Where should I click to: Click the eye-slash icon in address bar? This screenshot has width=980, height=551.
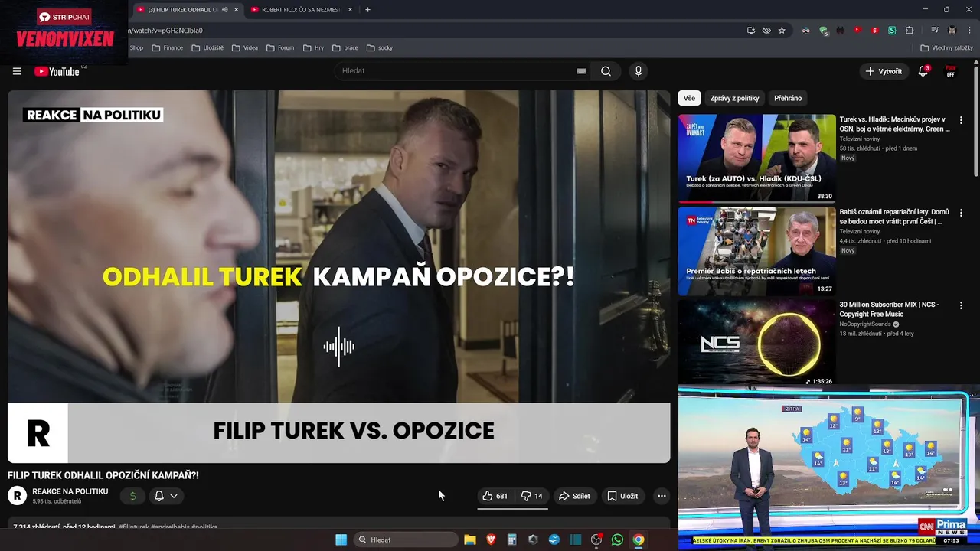(766, 31)
